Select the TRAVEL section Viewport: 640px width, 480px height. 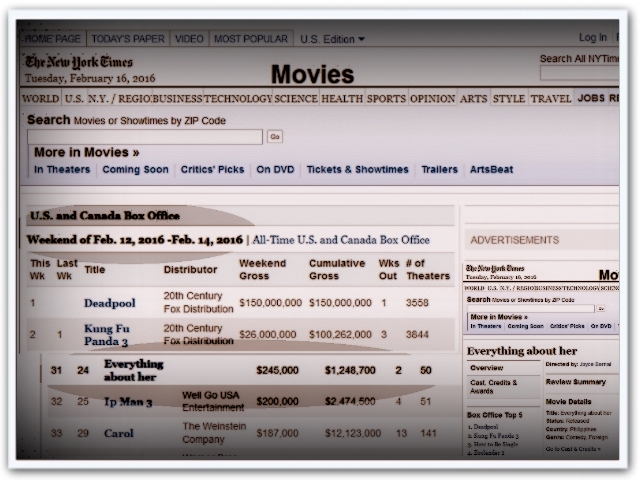[x=550, y=99]
